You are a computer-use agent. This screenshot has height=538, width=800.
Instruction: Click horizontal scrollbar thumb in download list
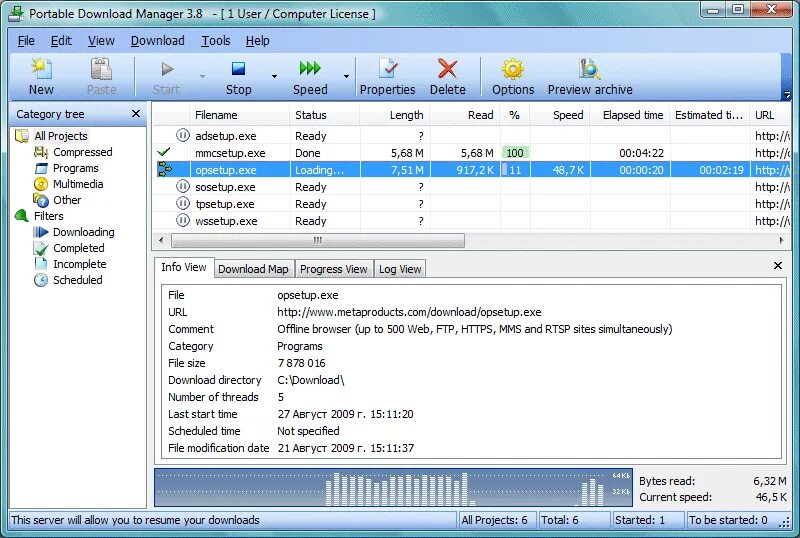click(x=318, y=240)
